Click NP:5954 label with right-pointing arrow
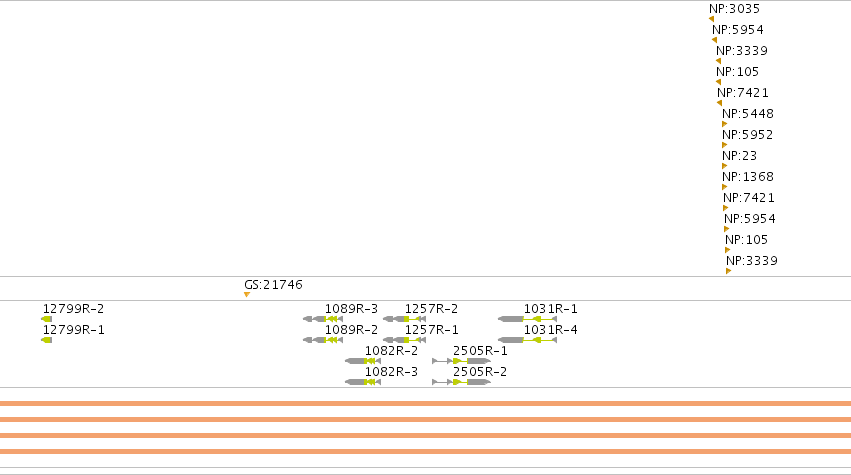851x475 pixels. [750, 219]
